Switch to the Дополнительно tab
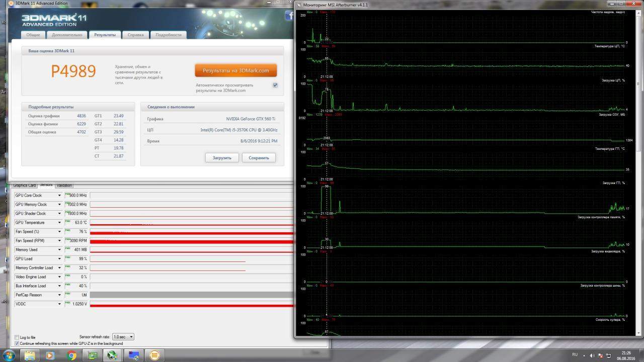644x362 pixels. coord(67,35)
